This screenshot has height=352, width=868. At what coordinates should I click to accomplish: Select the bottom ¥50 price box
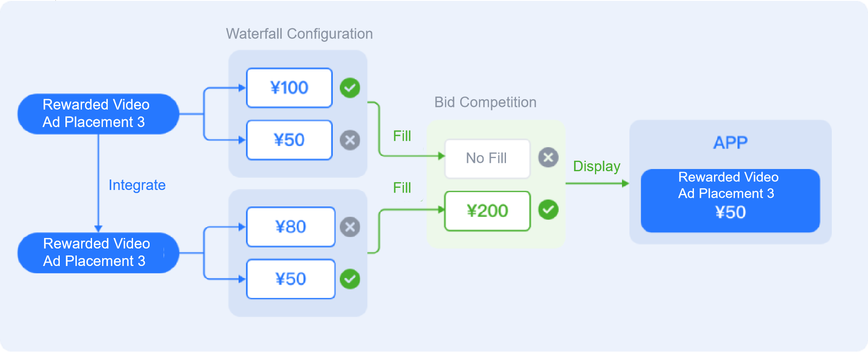tap(290, 279)
